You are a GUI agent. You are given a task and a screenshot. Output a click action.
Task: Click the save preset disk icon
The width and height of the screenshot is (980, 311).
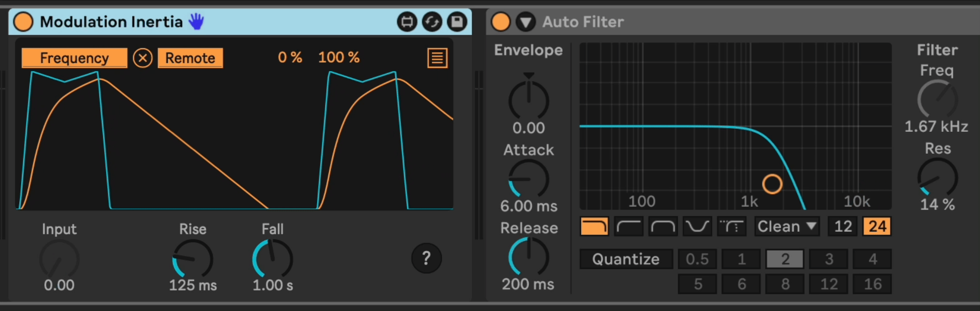pyautogui.click(x=457, y=22)
